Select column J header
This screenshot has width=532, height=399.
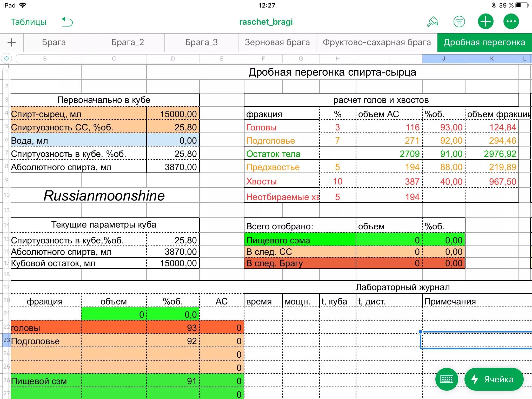[444, 59]
